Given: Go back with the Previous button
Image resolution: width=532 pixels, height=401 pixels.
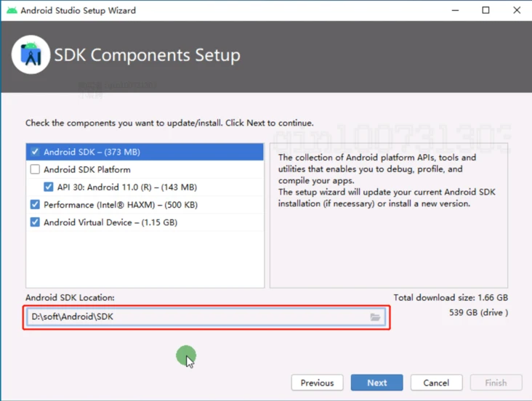Looking at the screenshot, I should click(x=317, y=383).
